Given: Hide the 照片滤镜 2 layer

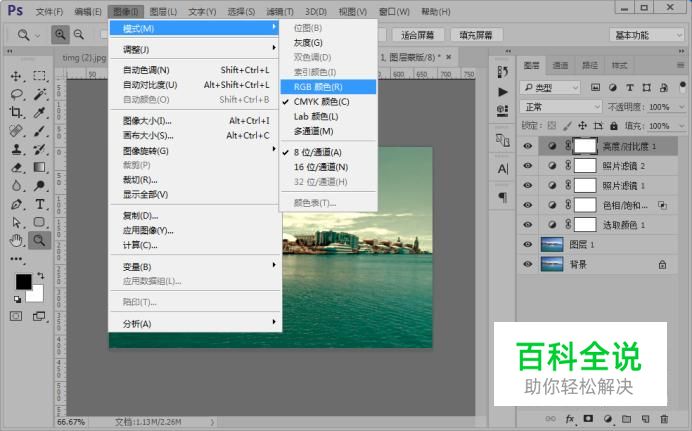Looking at the screenshot, I should click(x=527, y=166).
